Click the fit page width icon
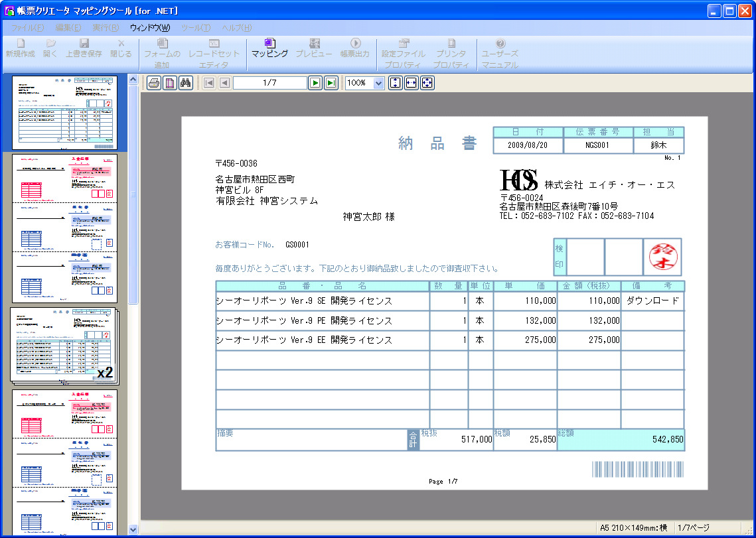 (412, 83)
